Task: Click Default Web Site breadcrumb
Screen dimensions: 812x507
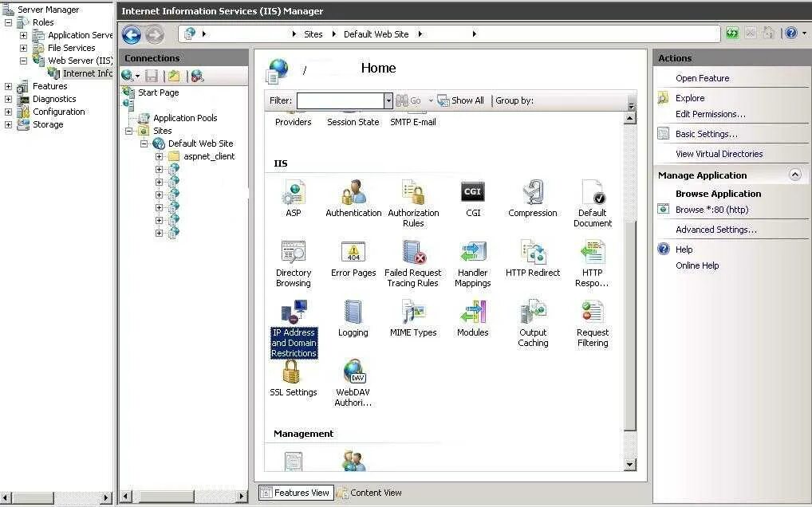Action: click(376, 34)
